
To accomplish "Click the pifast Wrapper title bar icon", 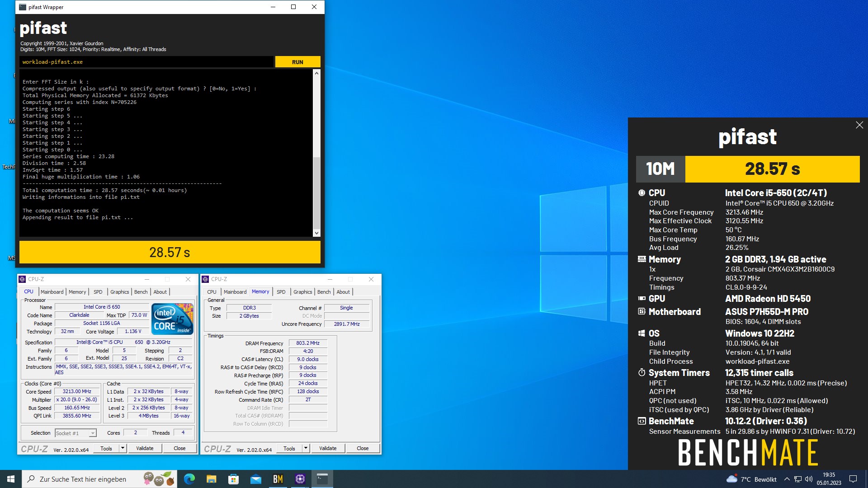I will click(x=23, y=7).
